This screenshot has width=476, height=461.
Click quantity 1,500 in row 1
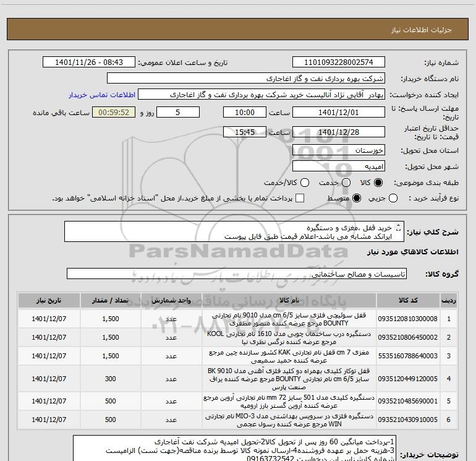(x=111, y=319)
